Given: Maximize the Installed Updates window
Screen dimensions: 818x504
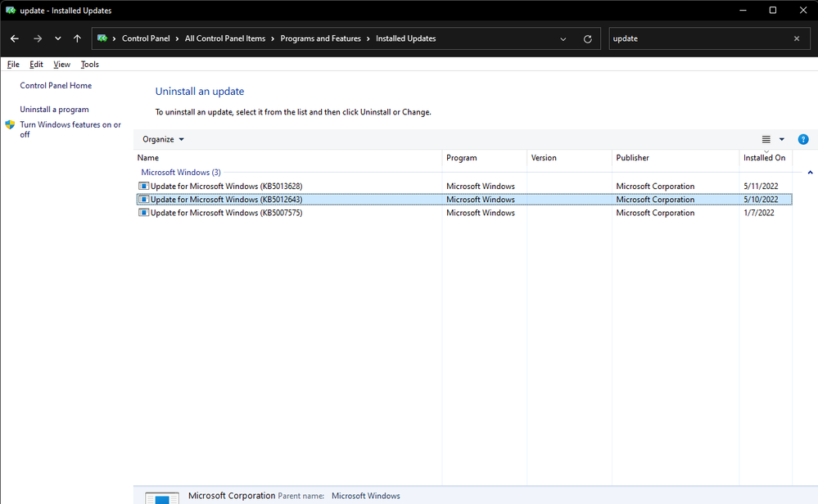Looking at the screenshot, I should click(773, 11).
